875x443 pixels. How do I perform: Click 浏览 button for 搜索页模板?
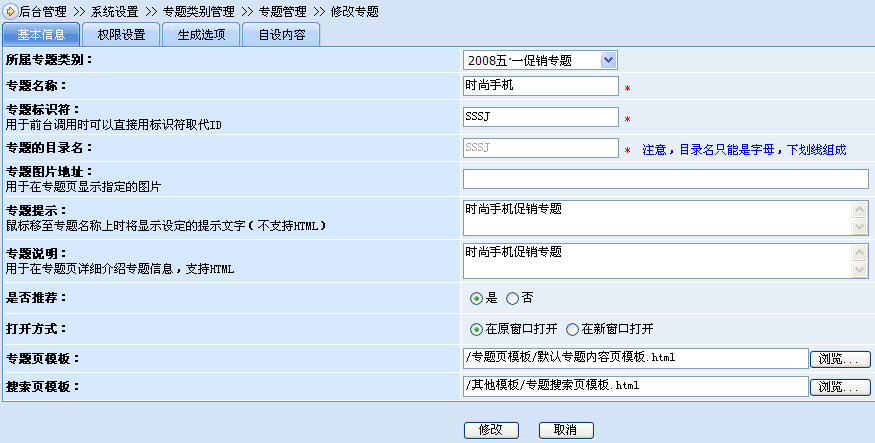coord(840,386)
